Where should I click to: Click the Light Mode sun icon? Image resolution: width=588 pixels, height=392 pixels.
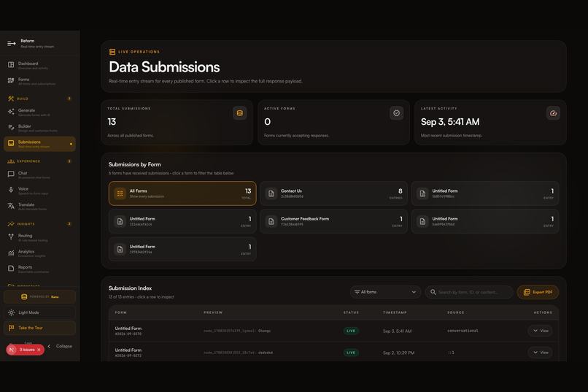(11, 312)
